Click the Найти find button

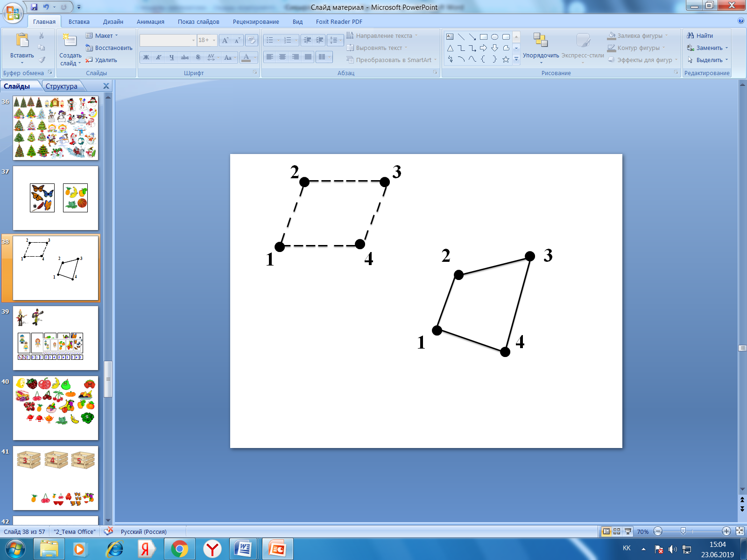[700, 35]
